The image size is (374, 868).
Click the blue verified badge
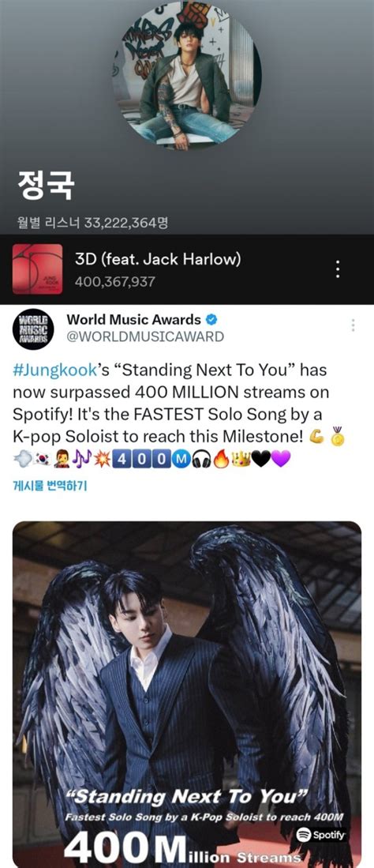pyautogui.click(x=211, y=319)
